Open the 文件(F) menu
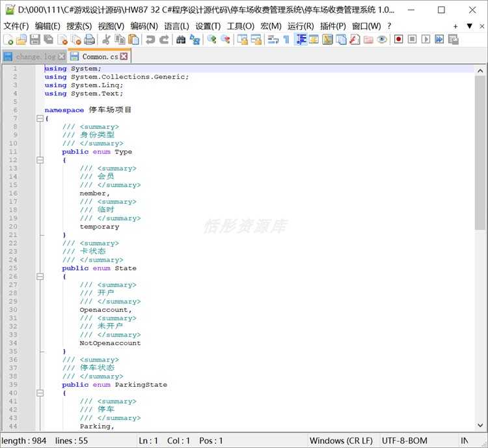The height and width of the screenshot is (448, 488). coord(16,26)
